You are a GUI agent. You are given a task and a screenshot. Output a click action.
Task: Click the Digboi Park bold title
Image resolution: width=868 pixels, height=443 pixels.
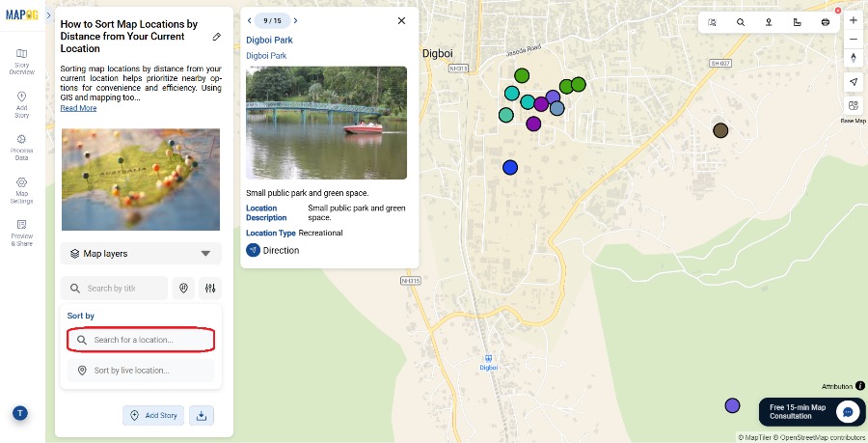270,40
